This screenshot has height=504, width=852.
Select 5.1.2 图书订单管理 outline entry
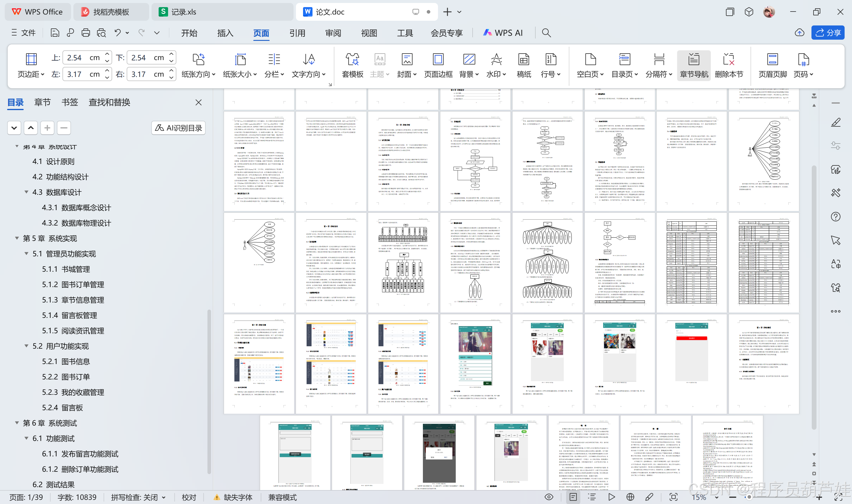tap(73, 284)
